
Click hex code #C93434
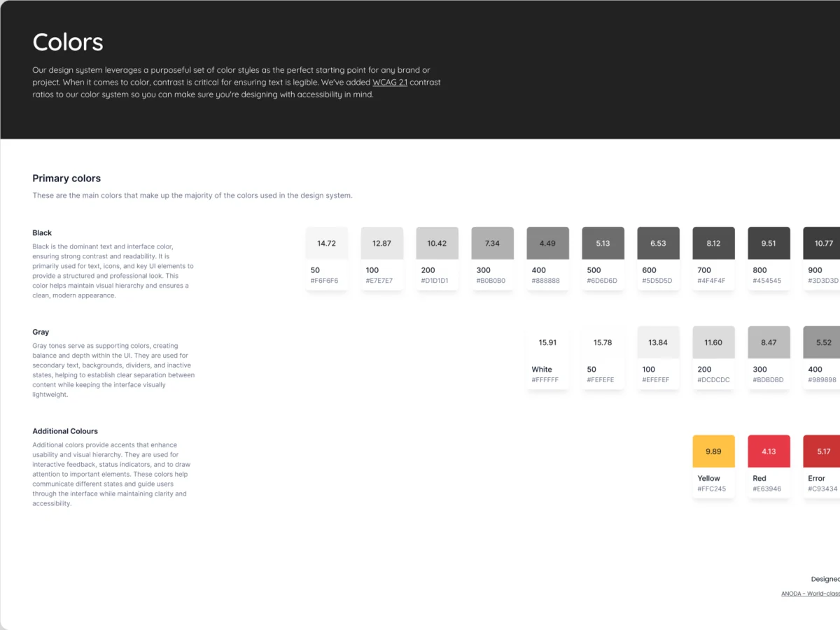pyautogui.click(x=823, y=489)
